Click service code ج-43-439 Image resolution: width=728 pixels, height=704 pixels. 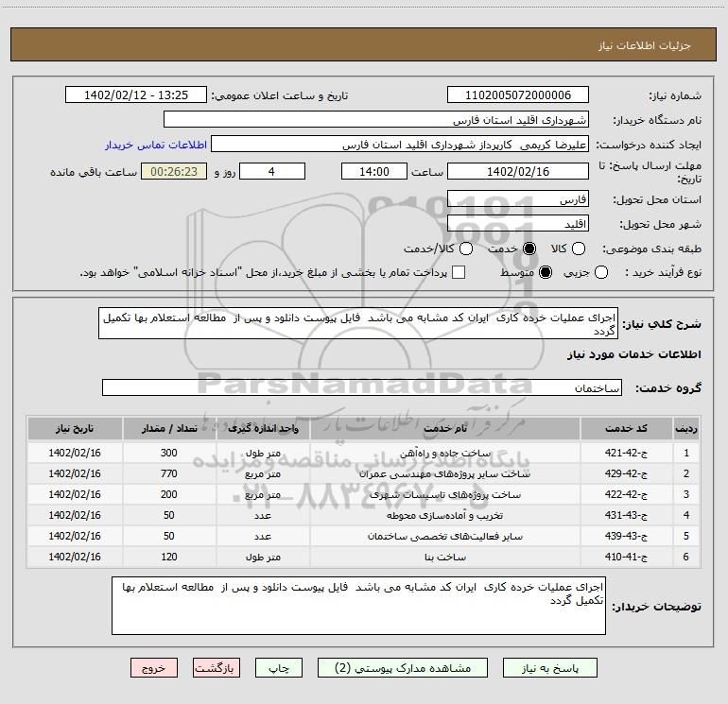click(626, 536)
